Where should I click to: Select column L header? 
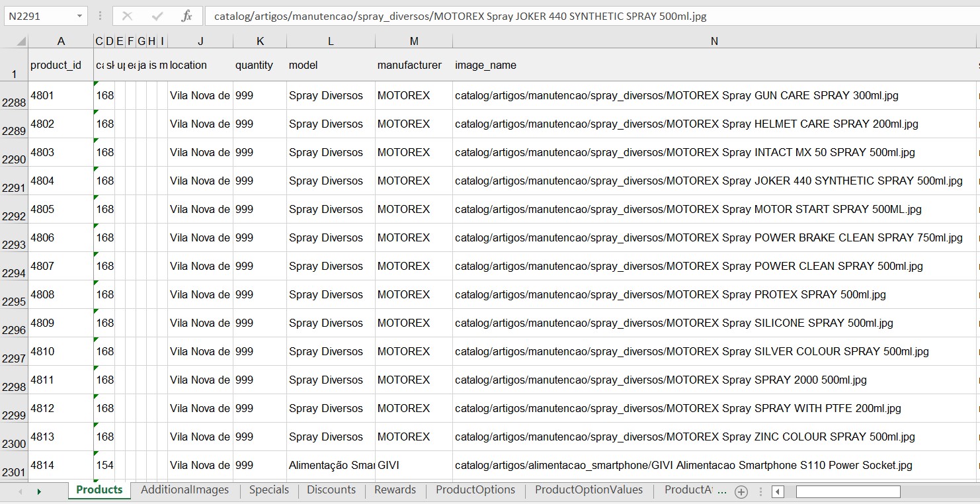tap(331, 41)
